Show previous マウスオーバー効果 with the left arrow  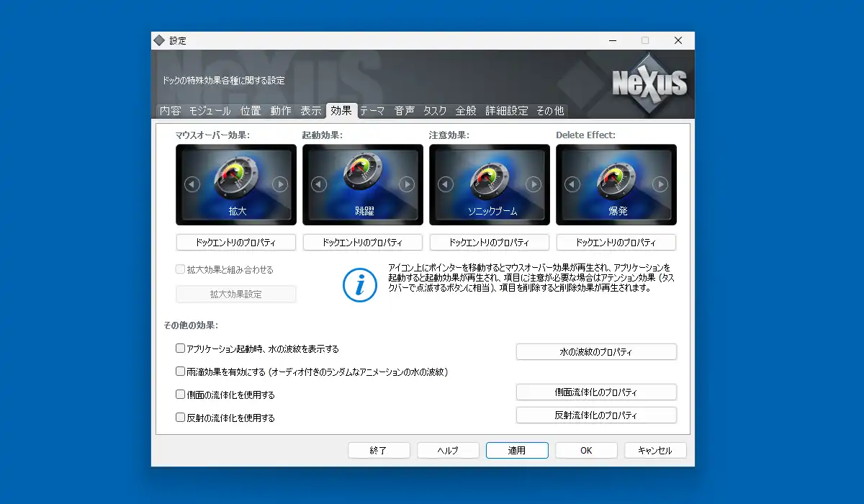pyautogui.click(x=192, y=184)
